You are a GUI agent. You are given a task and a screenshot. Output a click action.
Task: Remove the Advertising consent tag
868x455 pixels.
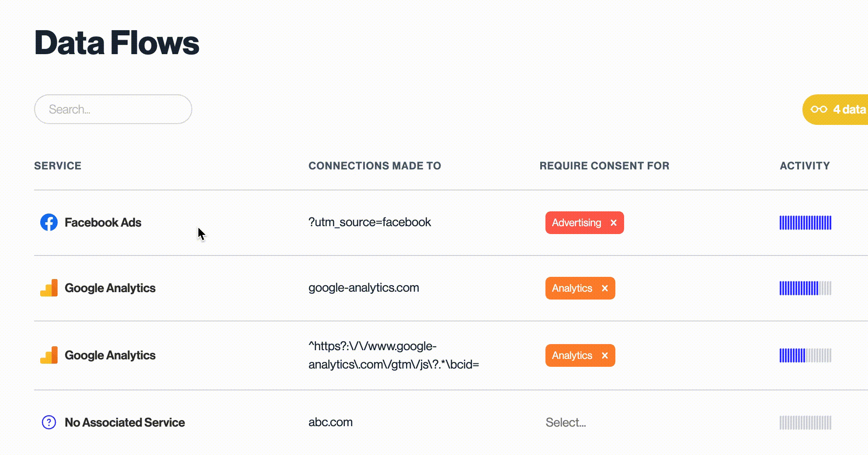(614, 223)
